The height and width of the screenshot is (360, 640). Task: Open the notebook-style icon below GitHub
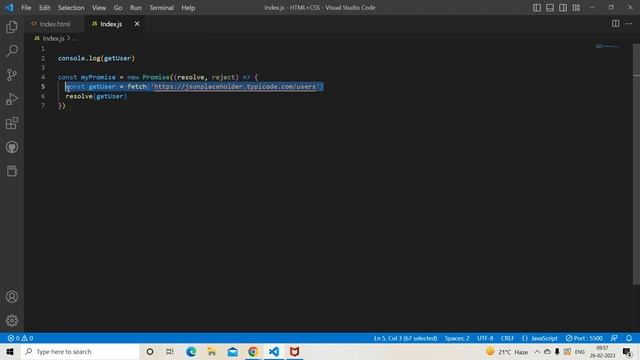(12, 171)
